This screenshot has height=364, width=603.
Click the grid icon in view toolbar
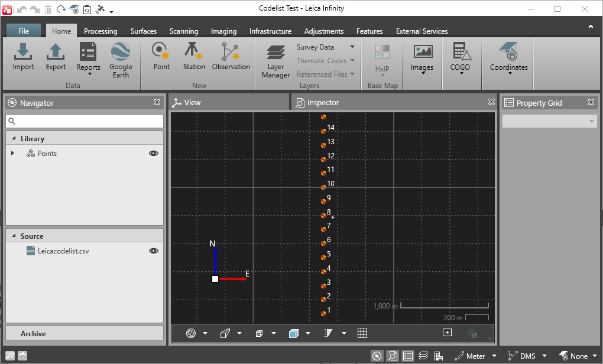pos(362,333)
